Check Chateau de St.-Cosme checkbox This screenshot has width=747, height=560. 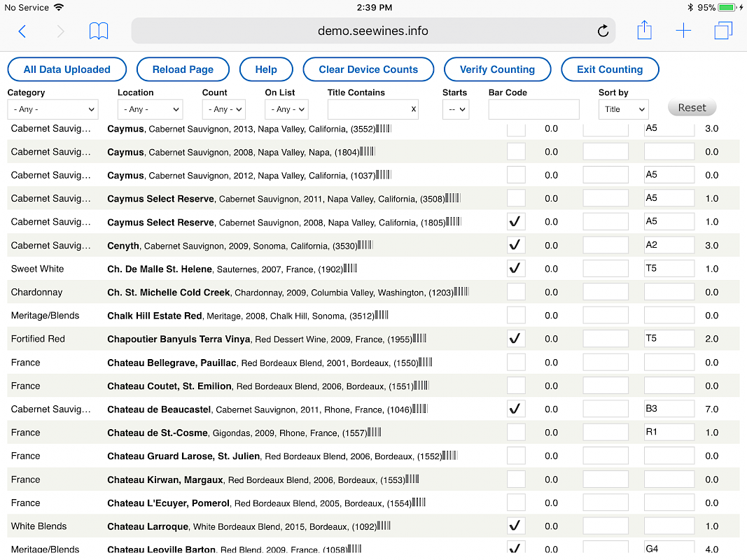pyautogui.click(x=516, y=432)
